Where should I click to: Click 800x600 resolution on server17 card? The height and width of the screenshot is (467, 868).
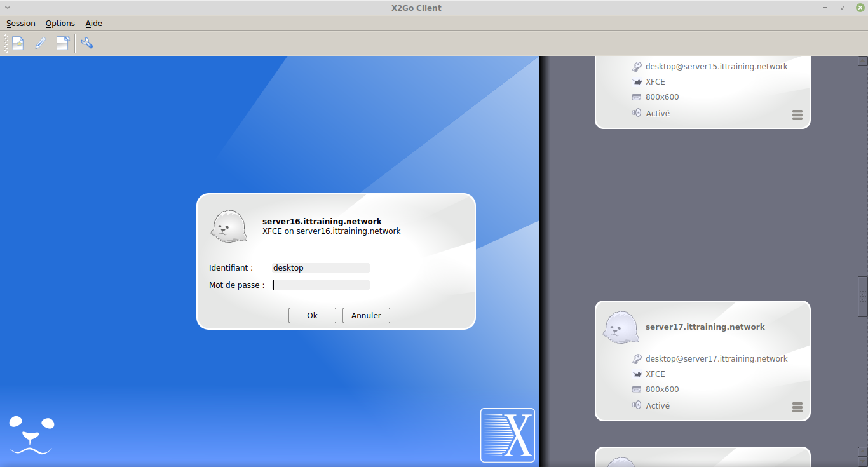click(662, 389)
